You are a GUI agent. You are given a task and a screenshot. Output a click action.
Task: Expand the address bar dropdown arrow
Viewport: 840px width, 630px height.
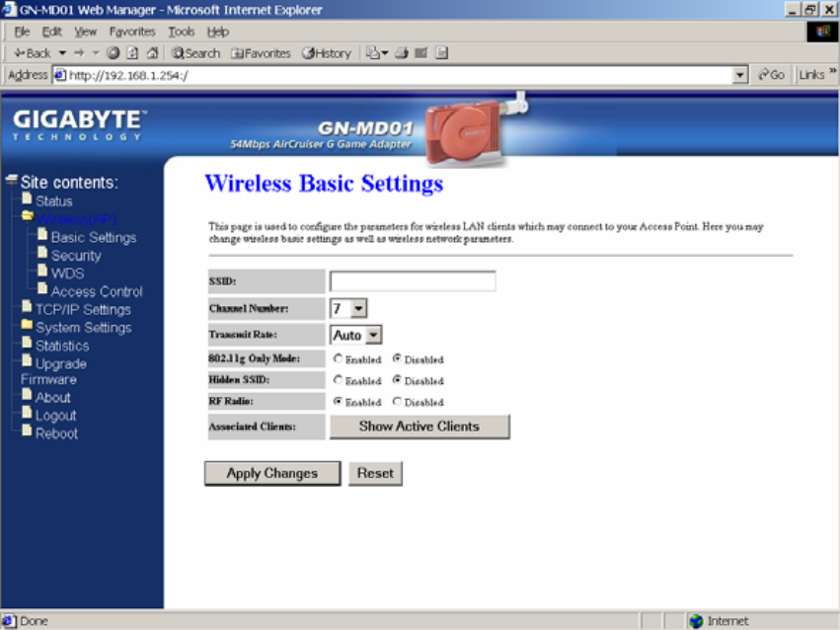[740, 75]
